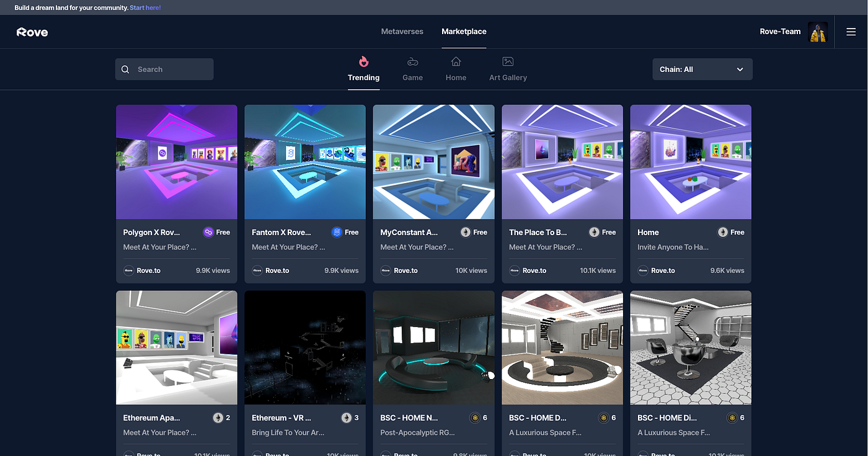Click Fantom chain icon on Fantom X card
868x456 pixels.
(x=337, y=232)
